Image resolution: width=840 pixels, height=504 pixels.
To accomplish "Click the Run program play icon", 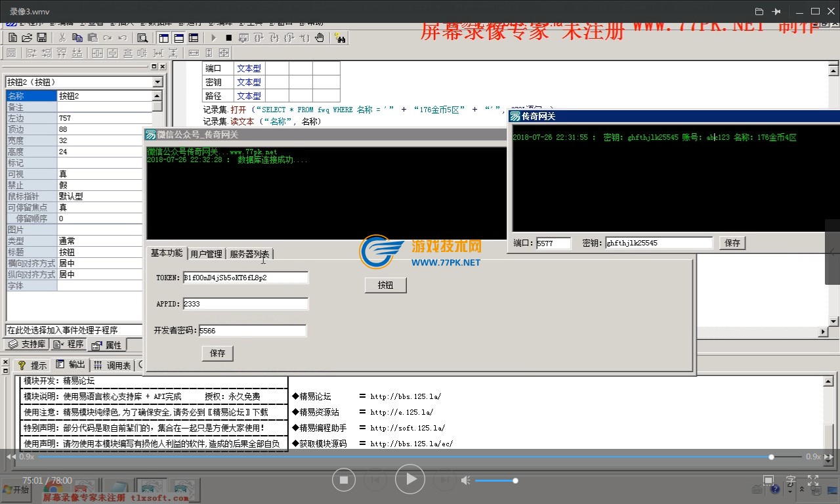I will 213,38.
